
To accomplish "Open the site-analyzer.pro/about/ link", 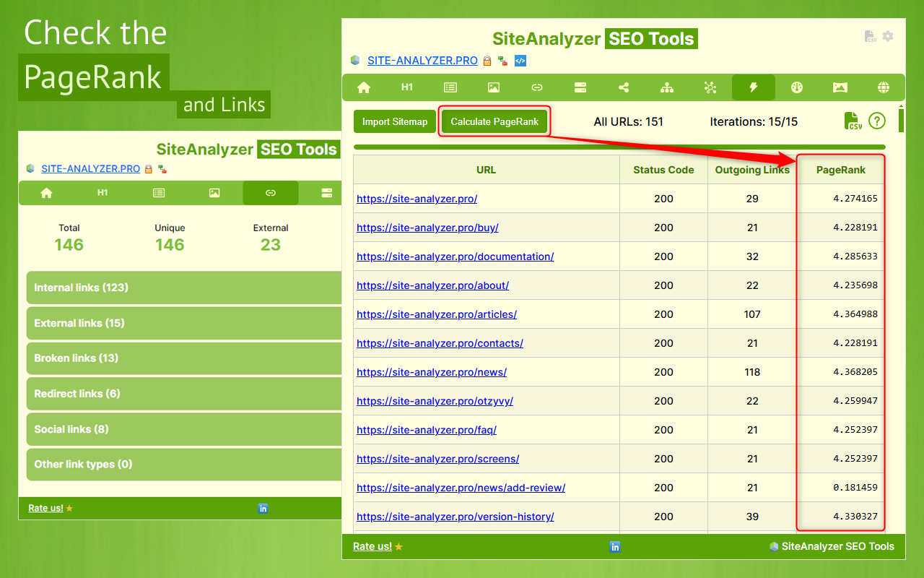I will [433, 285].
